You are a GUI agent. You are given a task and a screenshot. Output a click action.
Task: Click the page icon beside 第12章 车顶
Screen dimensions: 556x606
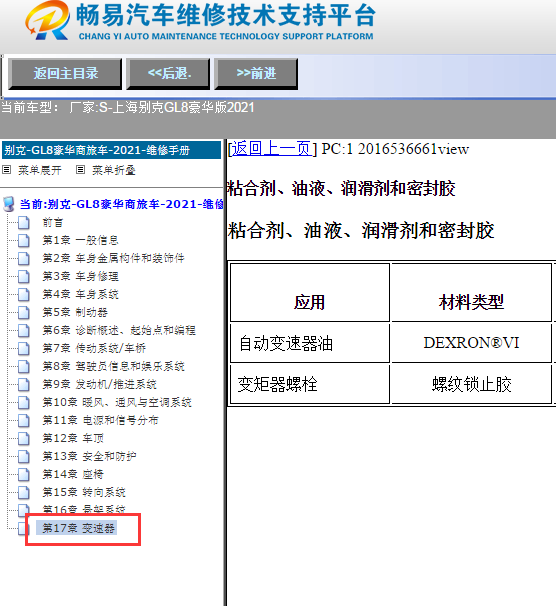click(24, 438)
